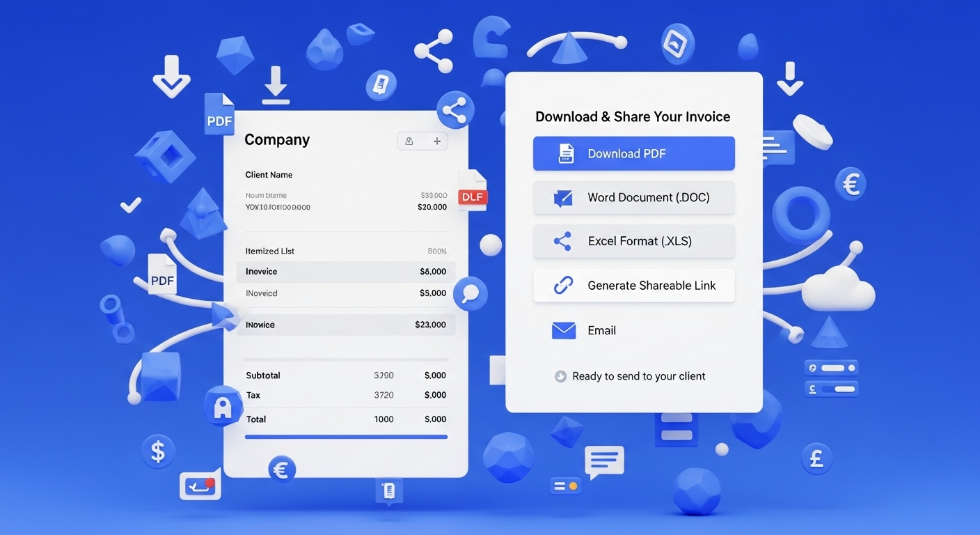
Task: Click the PDF document icon in Download button
Action: (x=567, y=154)
